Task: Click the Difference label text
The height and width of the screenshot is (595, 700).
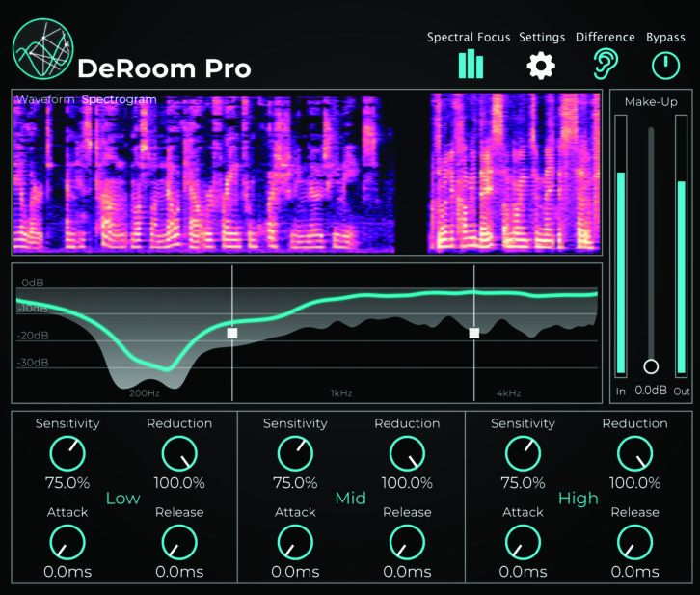Action: click(605, 37)
